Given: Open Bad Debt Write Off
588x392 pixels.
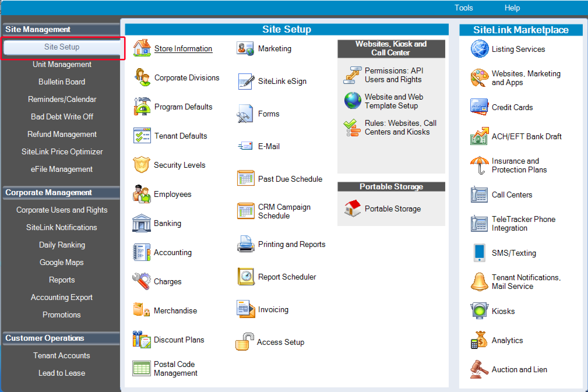Looking at the screenshot, I should 62,117.
